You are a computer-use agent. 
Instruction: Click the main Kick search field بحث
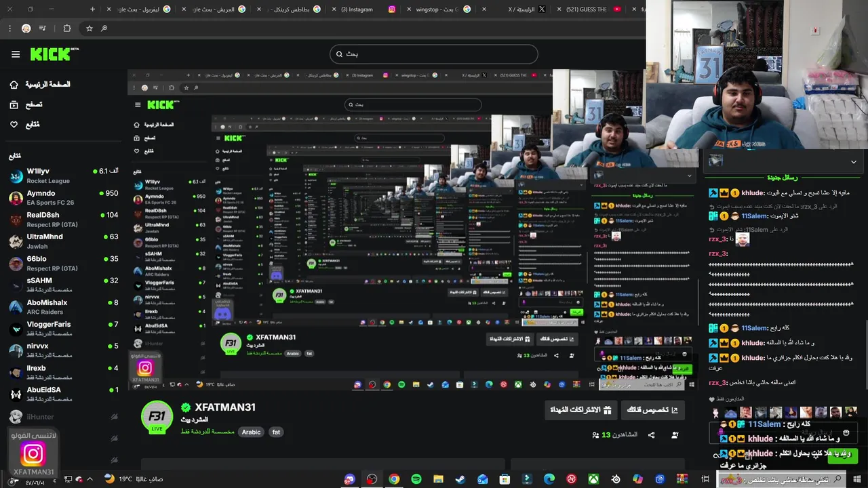click(x=434, y=54)
